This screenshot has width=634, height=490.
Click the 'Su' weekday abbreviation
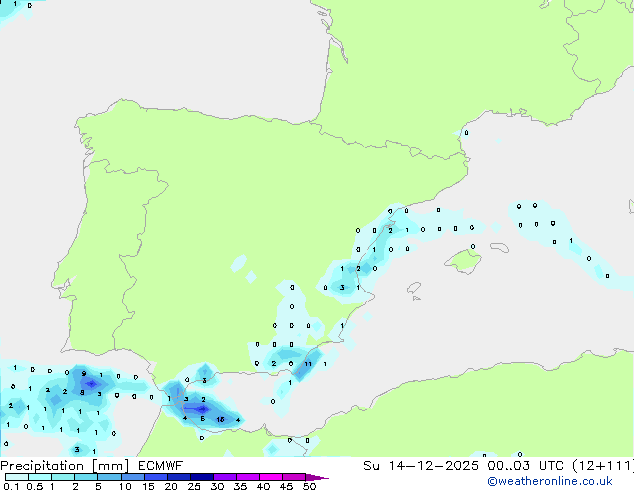point(371,466)
